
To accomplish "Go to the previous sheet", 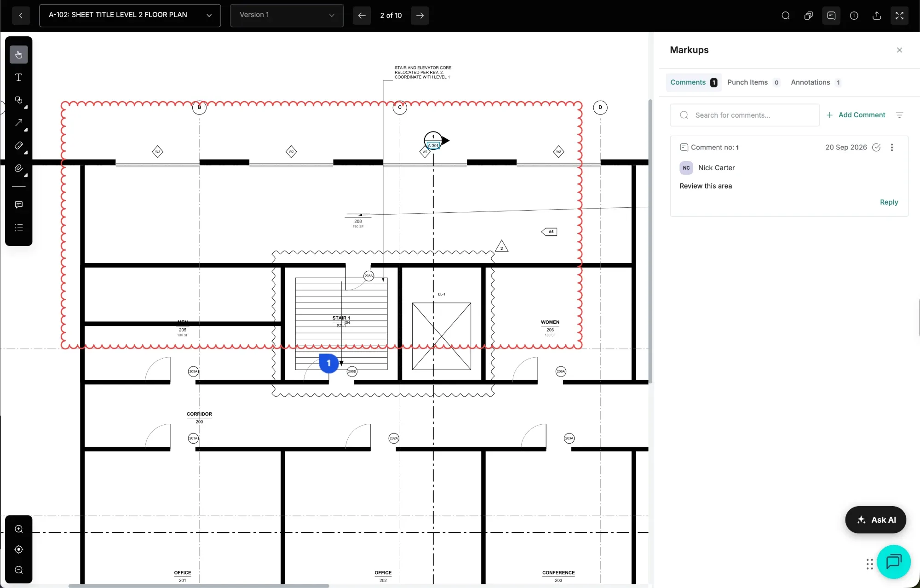I will (x=362, y=16).
